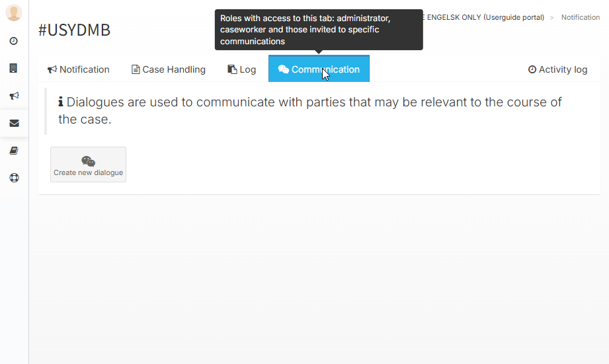Go to the Log tab
Image resolution: width=609 pixels, height=364 pixels.
tap(241, 69)
